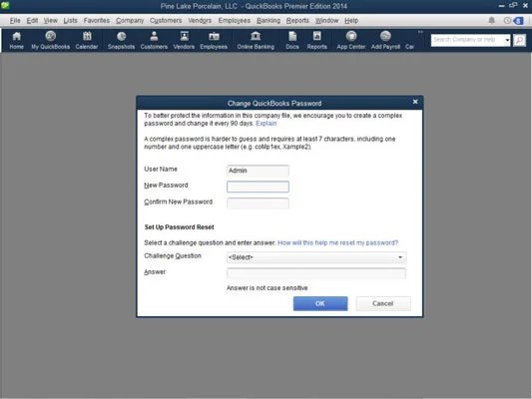
Task: Expand toolbar overflow chevron
Action: point(420,32)
